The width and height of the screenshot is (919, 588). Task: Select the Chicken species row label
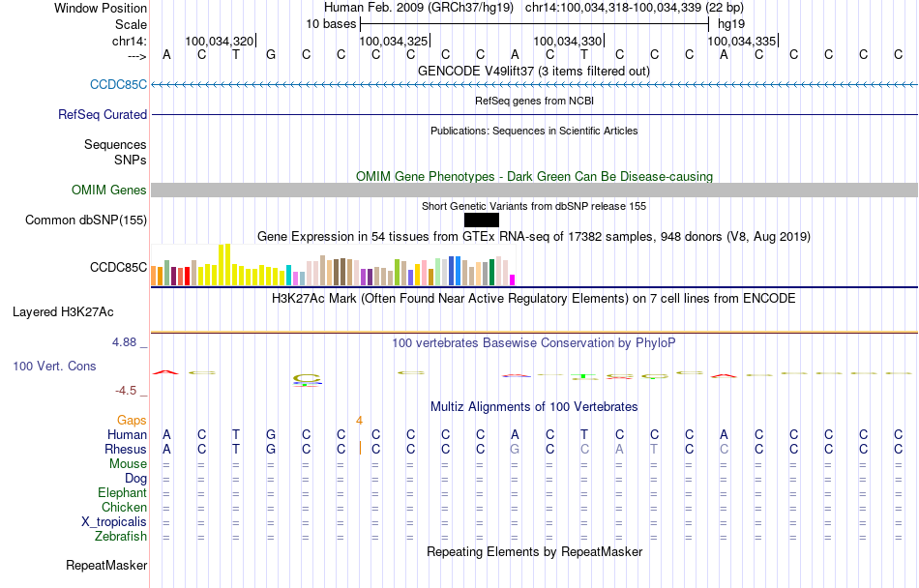click(x=124, y=507)
